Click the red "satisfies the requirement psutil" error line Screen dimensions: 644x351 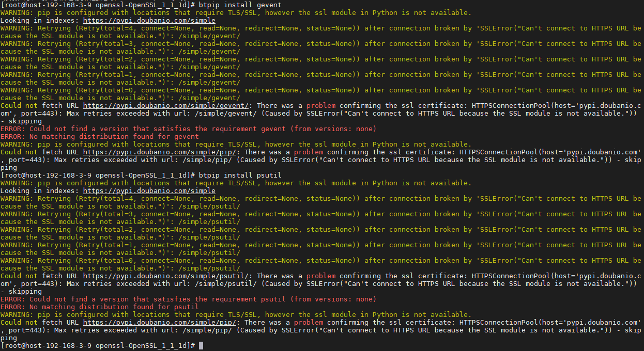tap(189, 299)
